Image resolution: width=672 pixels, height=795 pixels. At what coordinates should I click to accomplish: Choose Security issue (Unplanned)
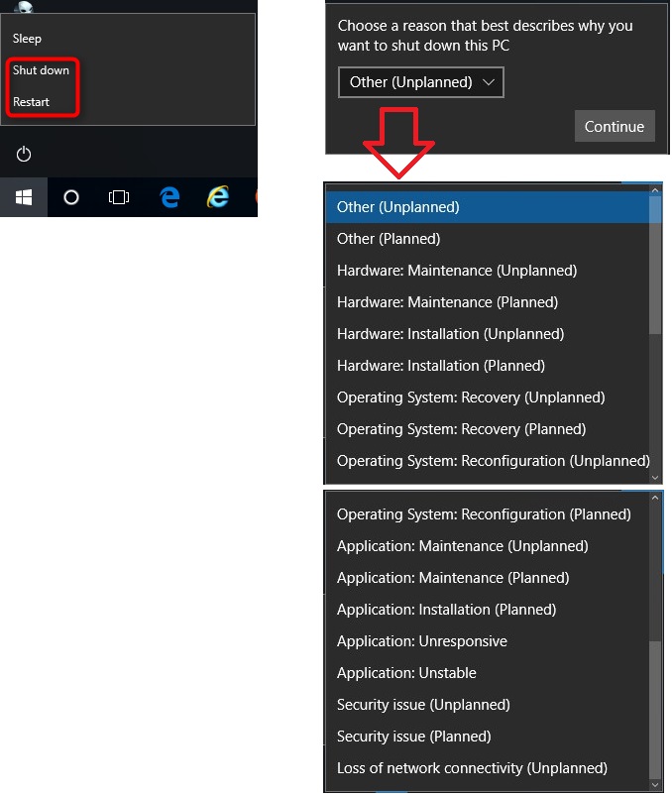click(x=487, y=705)
